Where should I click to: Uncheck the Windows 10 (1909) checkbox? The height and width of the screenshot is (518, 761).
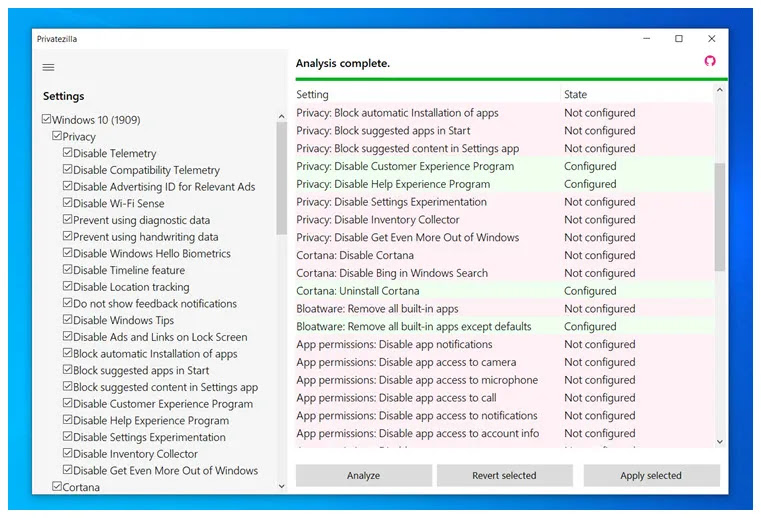coord(47,119)
